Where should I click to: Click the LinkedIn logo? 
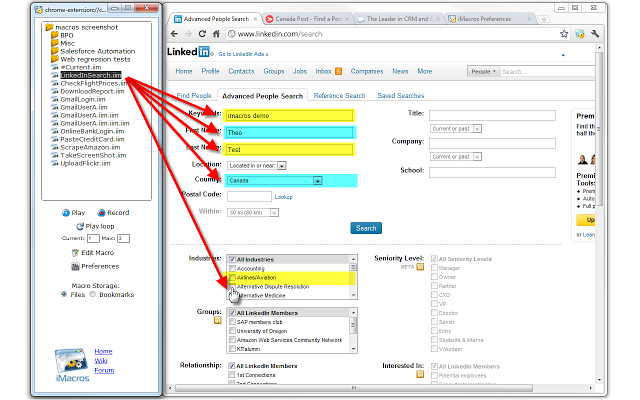click(x=191, y=52)
